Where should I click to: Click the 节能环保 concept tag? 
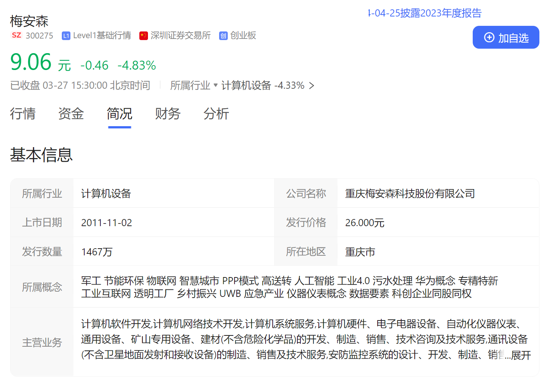[124, 281]
